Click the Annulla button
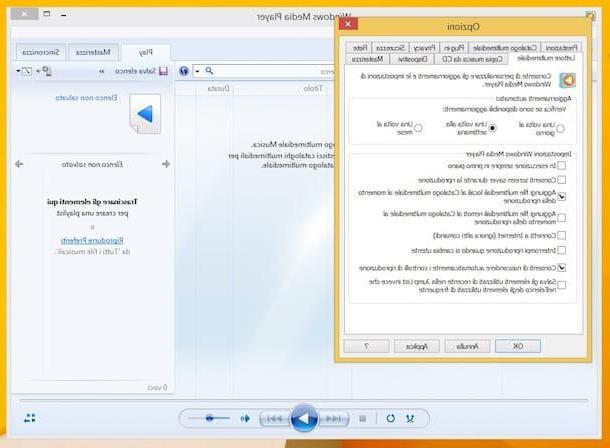Screen dimensions: 610x448 pos(467,346)
